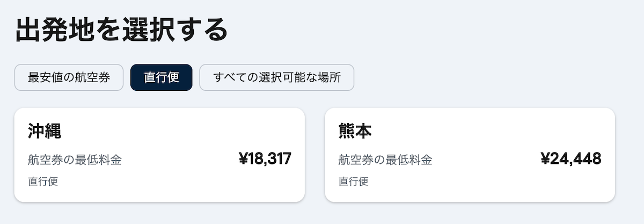Show cheapest flight tickets filter
The width and height of the screenshot is (644, 224).
click(x=69, y=77)
